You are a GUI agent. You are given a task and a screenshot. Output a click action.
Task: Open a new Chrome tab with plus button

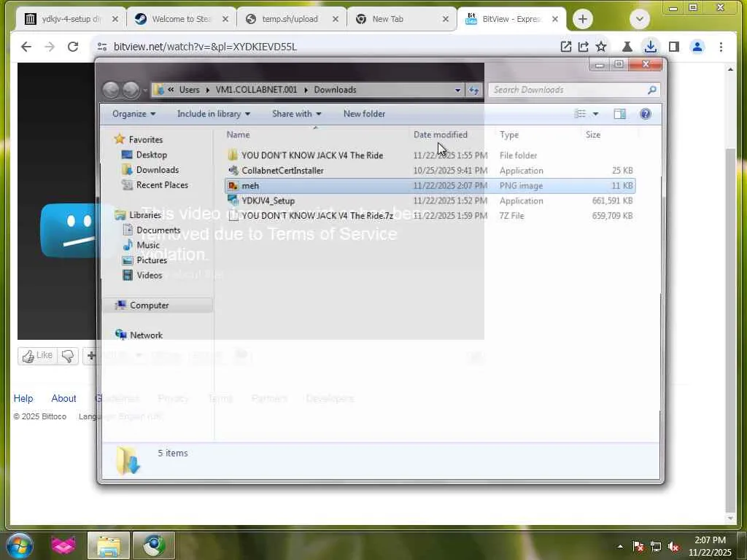[x=582, y=19]
